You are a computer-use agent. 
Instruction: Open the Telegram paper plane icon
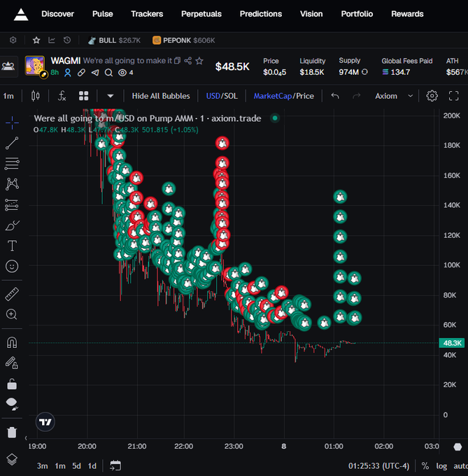95,73
